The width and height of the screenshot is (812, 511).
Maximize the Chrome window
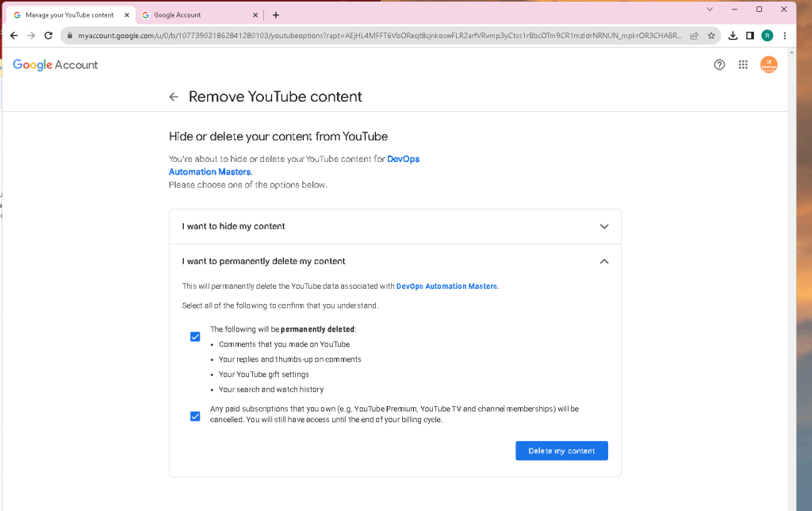(x=759, y=10)
